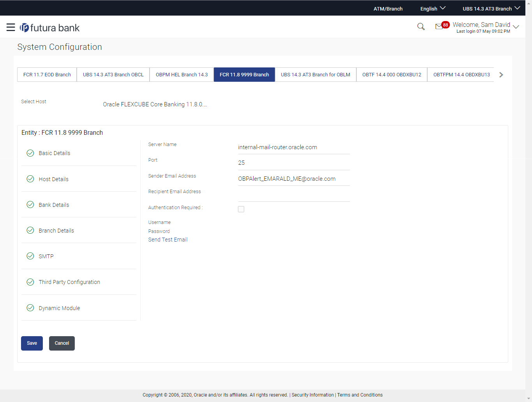Click the Dynamic Module green check icon
This screenshot has height=402, width=532.
[30, 308]
